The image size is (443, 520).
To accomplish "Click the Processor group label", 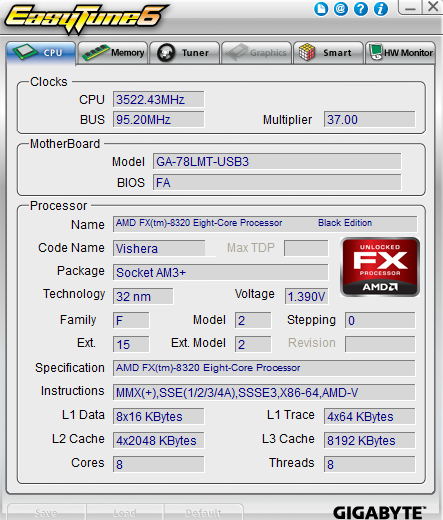I will tap(58, 206).
